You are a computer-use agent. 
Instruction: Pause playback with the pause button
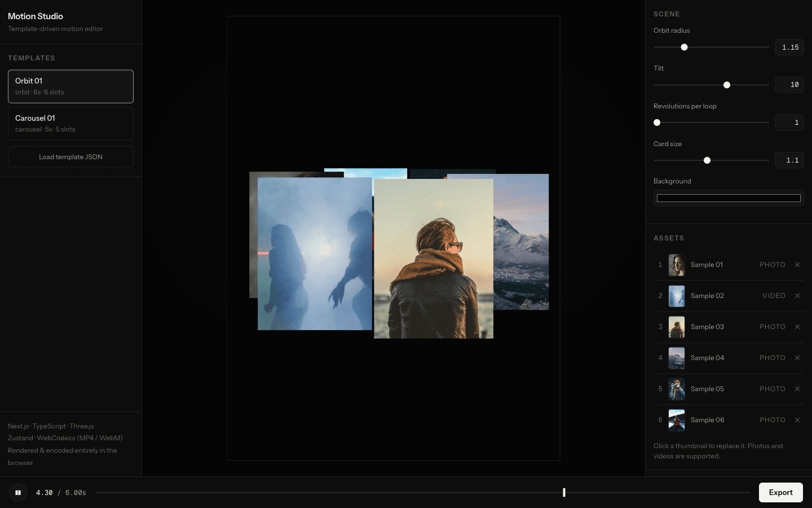click(18, 492)
